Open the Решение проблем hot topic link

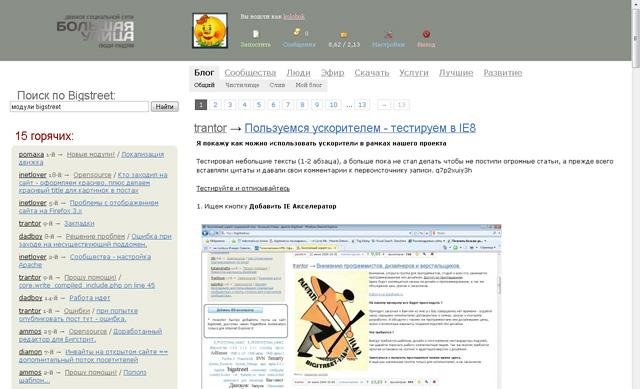[x=95, y=236]
